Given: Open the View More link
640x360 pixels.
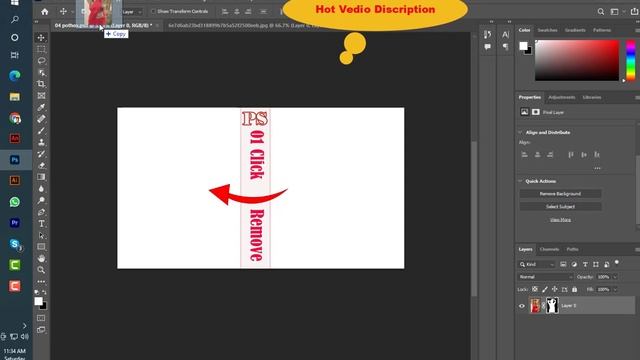Looking at the screenshot, I should [x=560, y=220].
